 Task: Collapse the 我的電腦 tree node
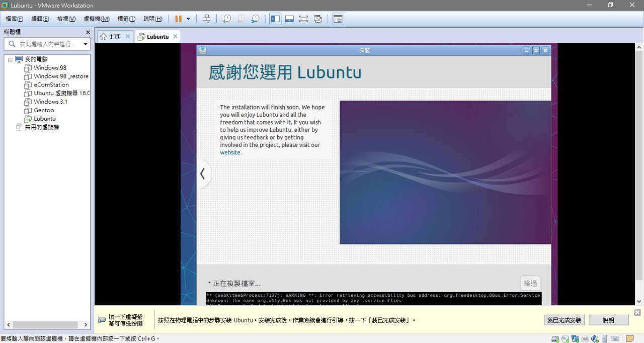[x=10, y=59]
